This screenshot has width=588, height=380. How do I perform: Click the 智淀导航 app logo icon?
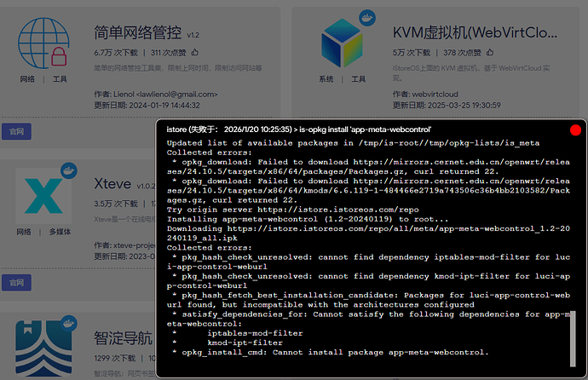click(x=43, y=348)
